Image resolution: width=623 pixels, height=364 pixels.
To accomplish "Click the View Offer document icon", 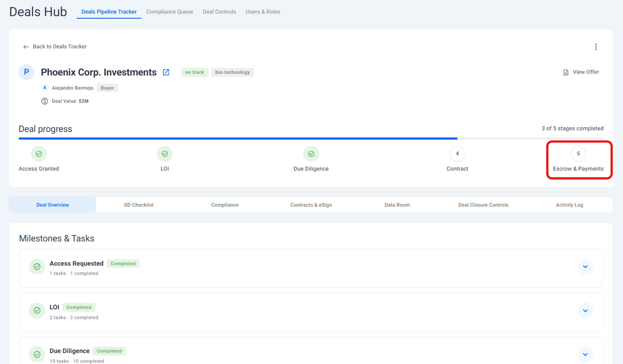I will 566,72.
